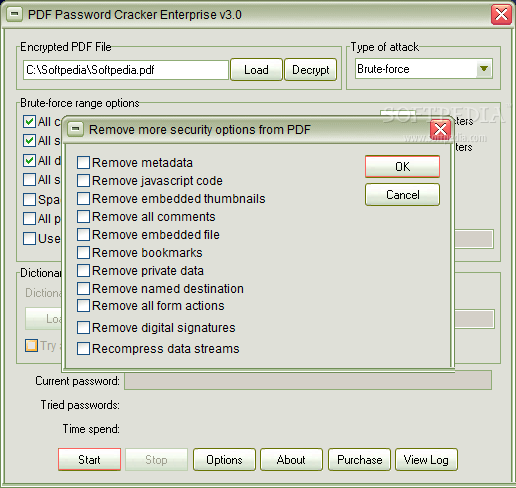516x488 pixels.
Task: Open View Log
Action: point(426,460)
